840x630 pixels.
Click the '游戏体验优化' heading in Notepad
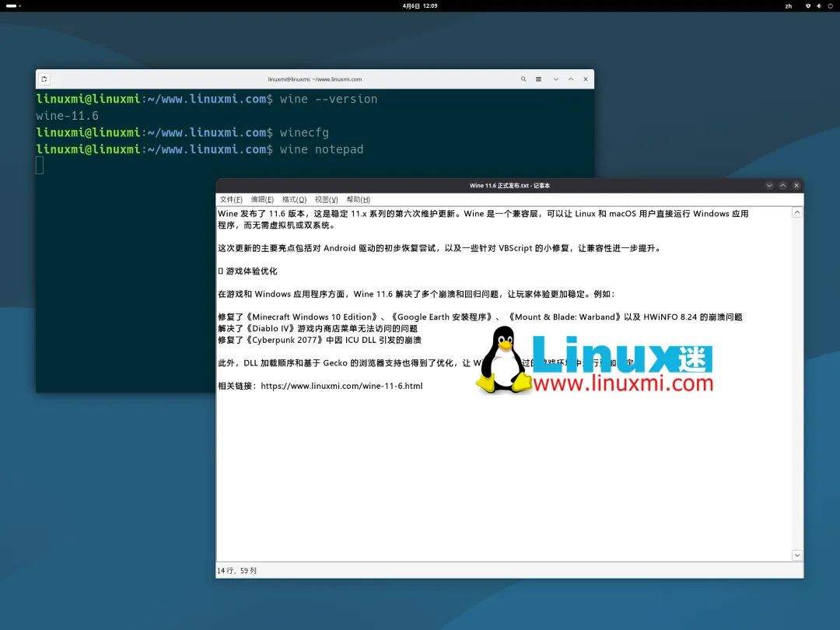pyautogui.click(x=251, y=271)
